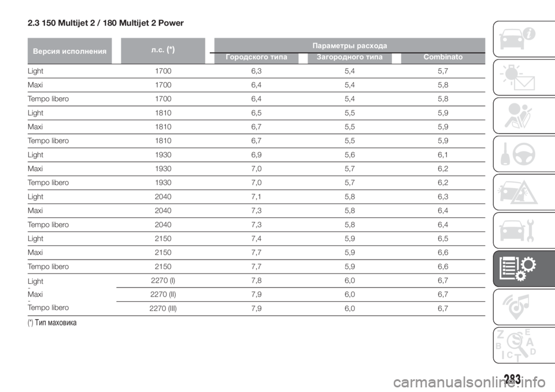The width and height of the screenshot is (555, 392).
Task: Click the 6,1 combined value
Action: [x=443, y=155]
